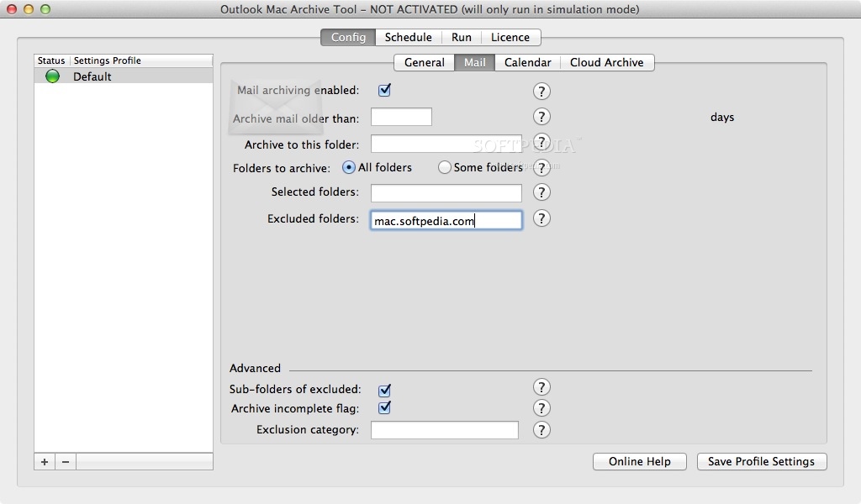Image resolution: width=861 pixels, height=504 pixels.
Task: Toggle Archive incomplete flag checkbox
Action: (384, 407)
